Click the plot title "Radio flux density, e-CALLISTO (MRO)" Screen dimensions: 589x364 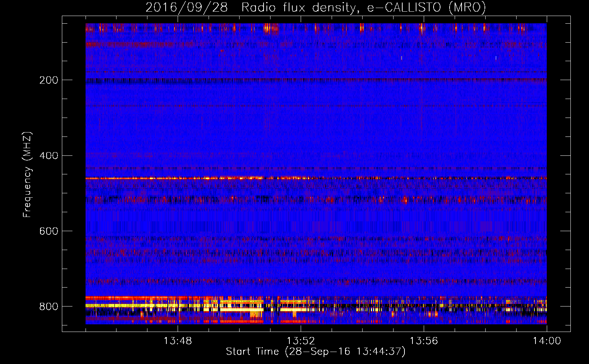tap(363, 8)
